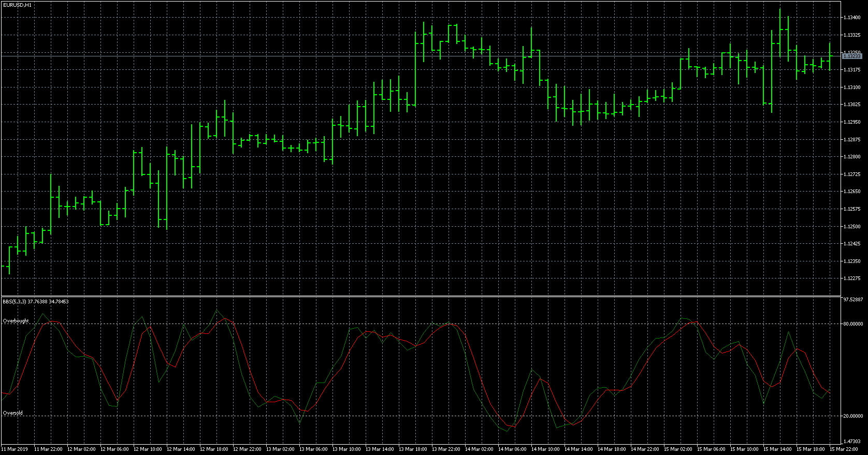Viewport: 868px width, 455px height.
Task: Click the 1.12875 price axis label
Action: click(x=852, y=140)
